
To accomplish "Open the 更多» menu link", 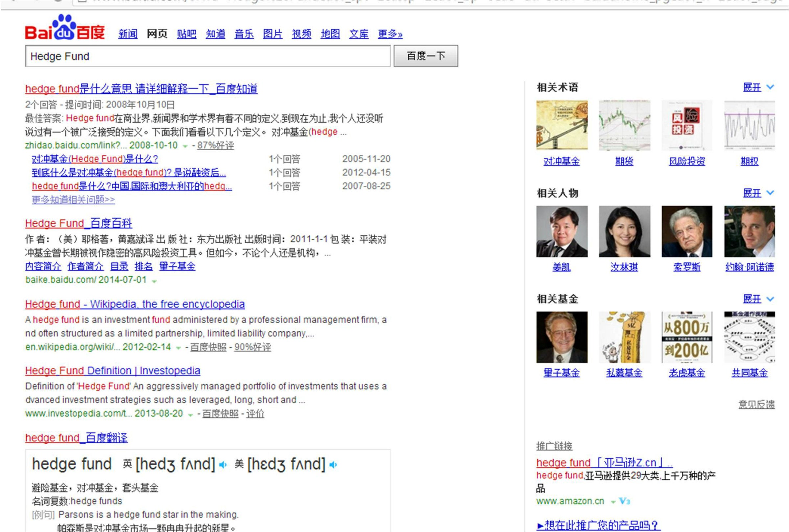I will 390,34.
